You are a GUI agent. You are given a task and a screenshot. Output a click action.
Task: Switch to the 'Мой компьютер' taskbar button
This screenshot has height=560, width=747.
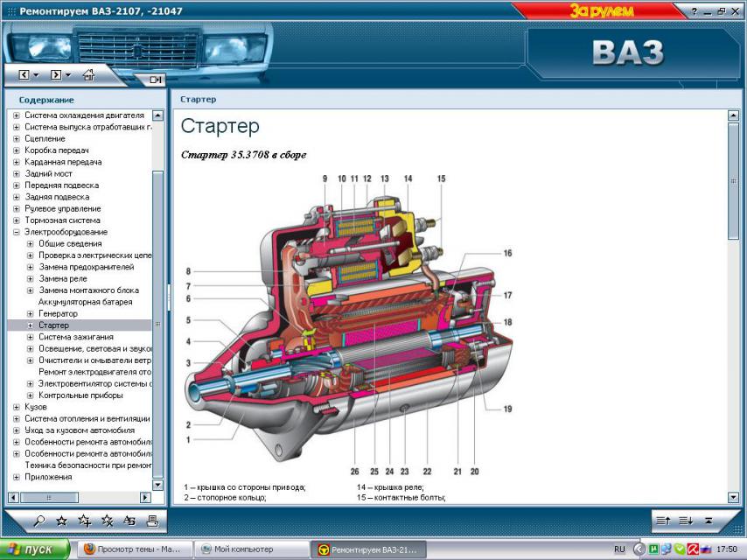[251, 549]
